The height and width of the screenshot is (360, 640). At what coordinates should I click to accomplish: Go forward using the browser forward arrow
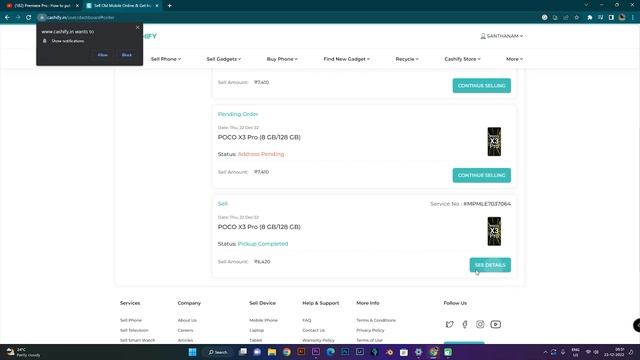[x=18, y=18]
